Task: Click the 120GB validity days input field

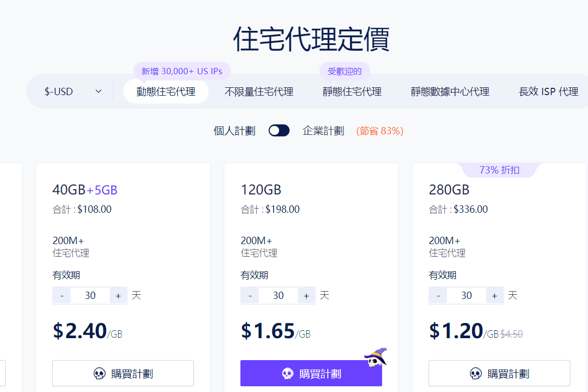Action: tap(278, 295)
